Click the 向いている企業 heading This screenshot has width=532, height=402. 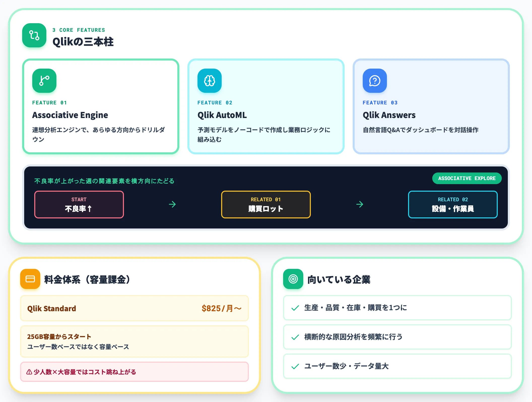tap(339, 280)
